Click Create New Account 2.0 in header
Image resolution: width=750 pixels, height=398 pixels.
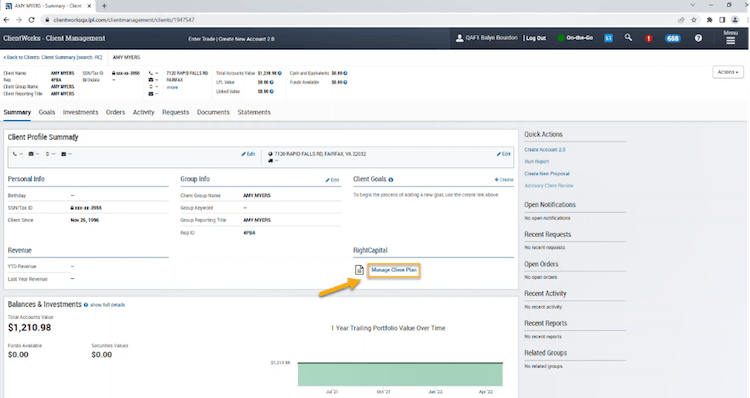[x=246, y=39]
